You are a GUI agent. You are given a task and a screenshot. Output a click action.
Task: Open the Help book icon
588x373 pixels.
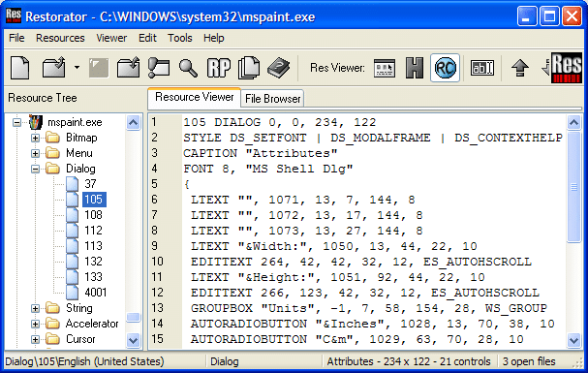[x=278, y=68]
